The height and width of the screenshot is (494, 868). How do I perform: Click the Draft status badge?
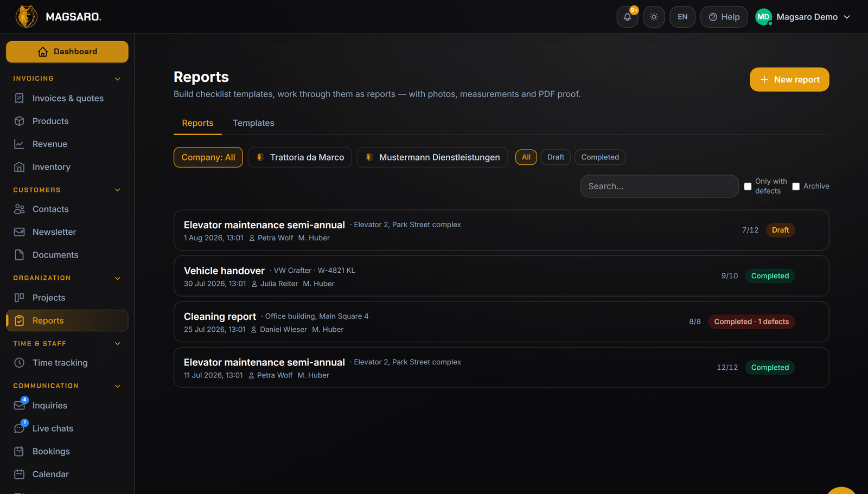(x=781, y=230)
